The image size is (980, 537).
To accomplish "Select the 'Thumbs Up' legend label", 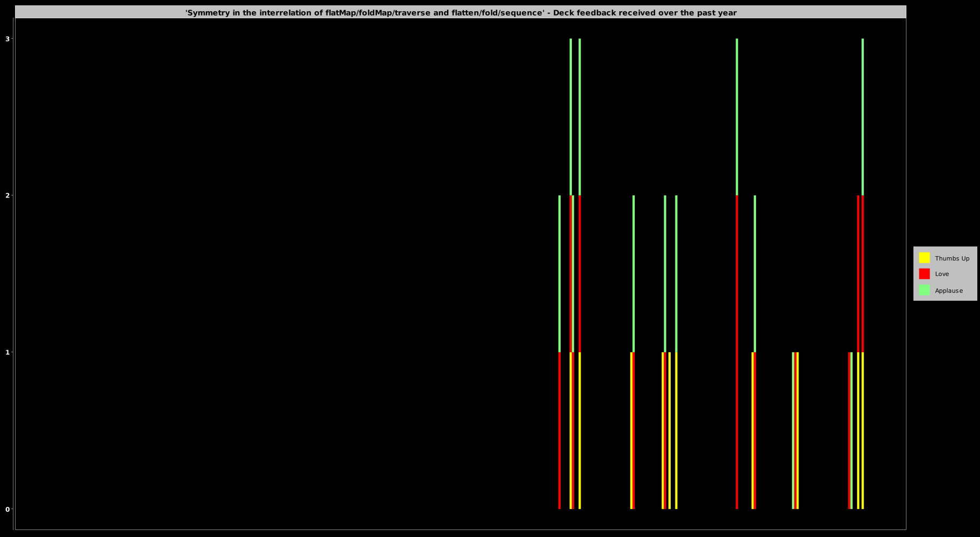I will click(952, 258).
